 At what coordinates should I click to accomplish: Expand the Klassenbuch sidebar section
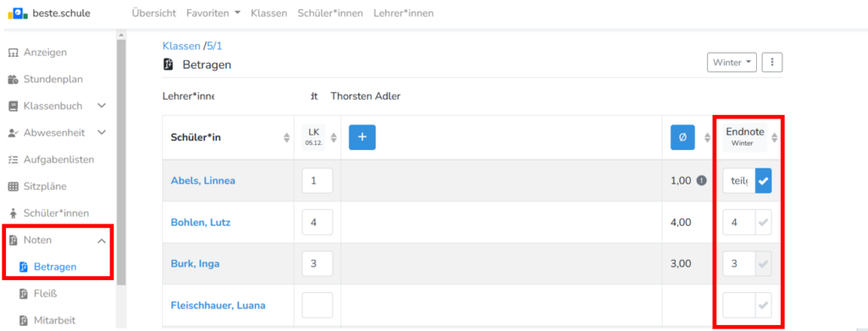pyautogui.click(x=102, y=106)
